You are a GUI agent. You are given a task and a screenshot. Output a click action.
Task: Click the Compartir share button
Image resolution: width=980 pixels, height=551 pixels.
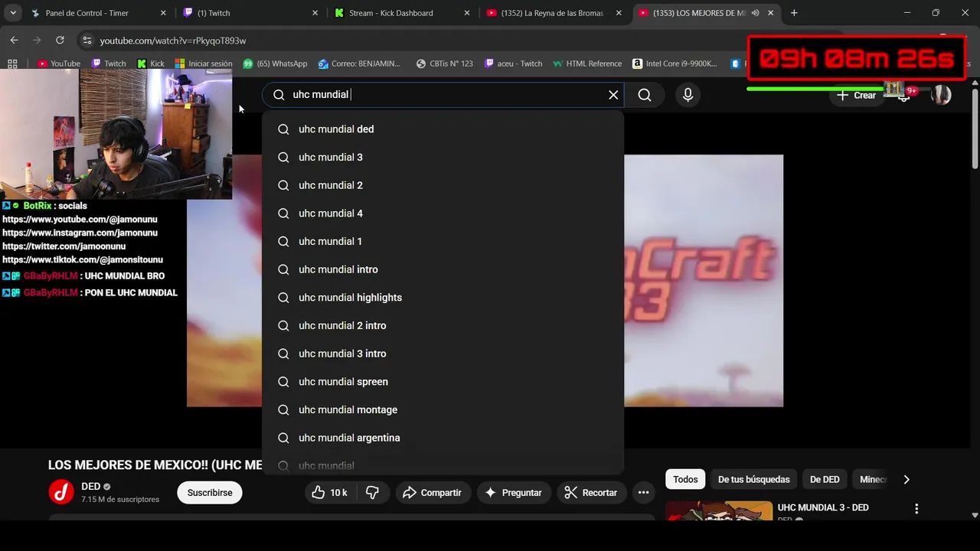click(433, 493)
